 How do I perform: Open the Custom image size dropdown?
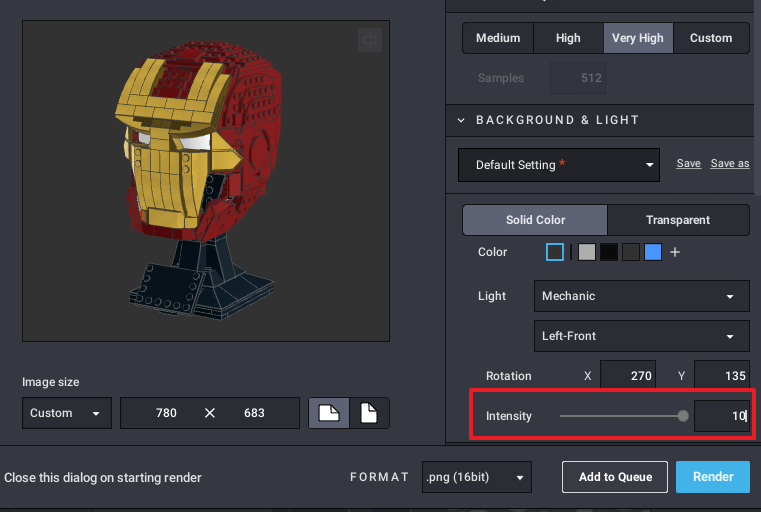click(67, 413)
